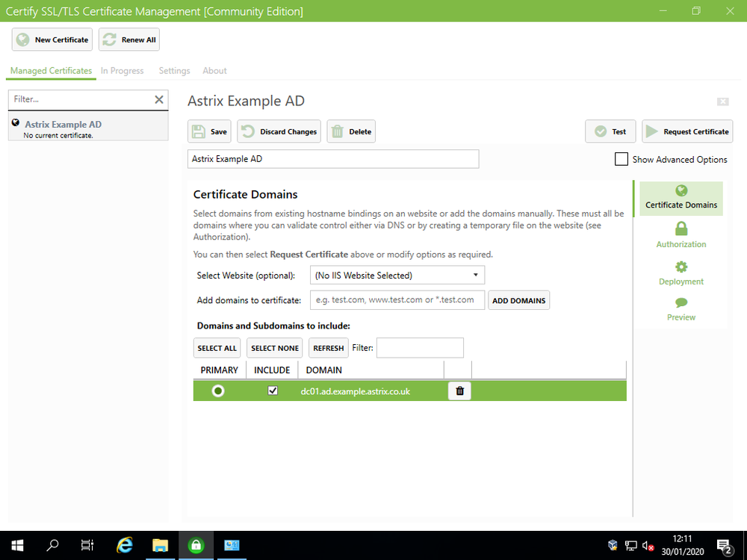Open the Select Website dropdown

coord(397,275)
